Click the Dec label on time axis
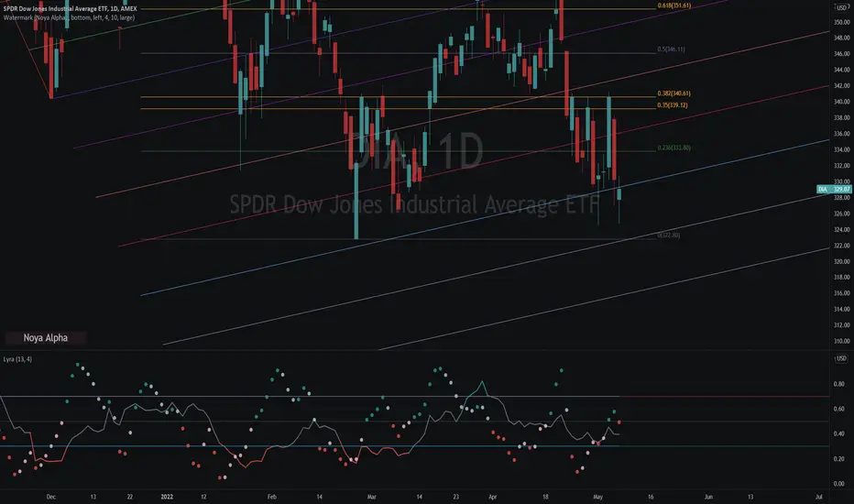The width and height of the screenshot is (854, 504). click(50, 497)
